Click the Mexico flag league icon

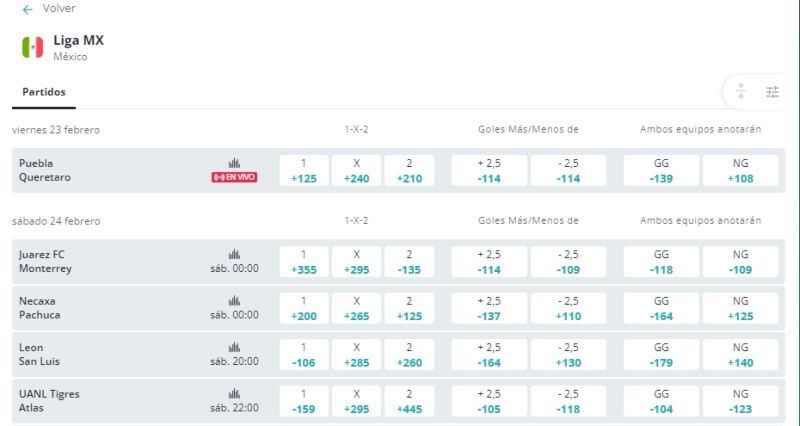click(x=33, y=47)
